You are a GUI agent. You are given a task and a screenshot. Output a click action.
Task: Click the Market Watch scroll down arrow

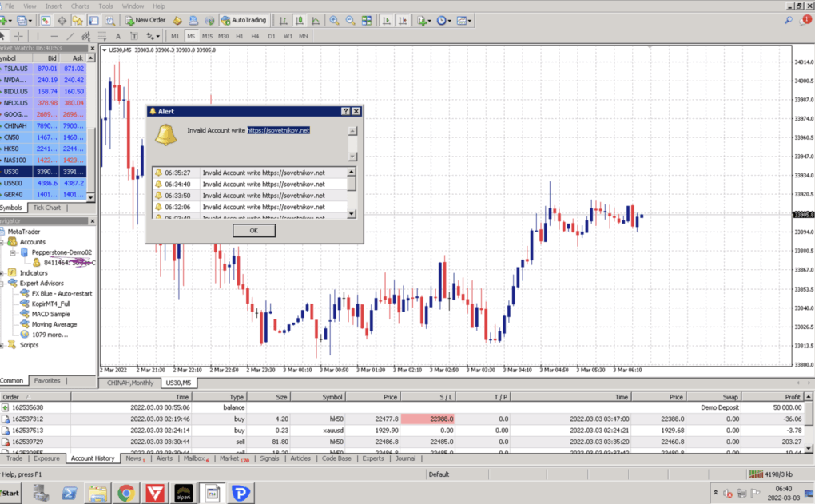[x=91, y=197]
